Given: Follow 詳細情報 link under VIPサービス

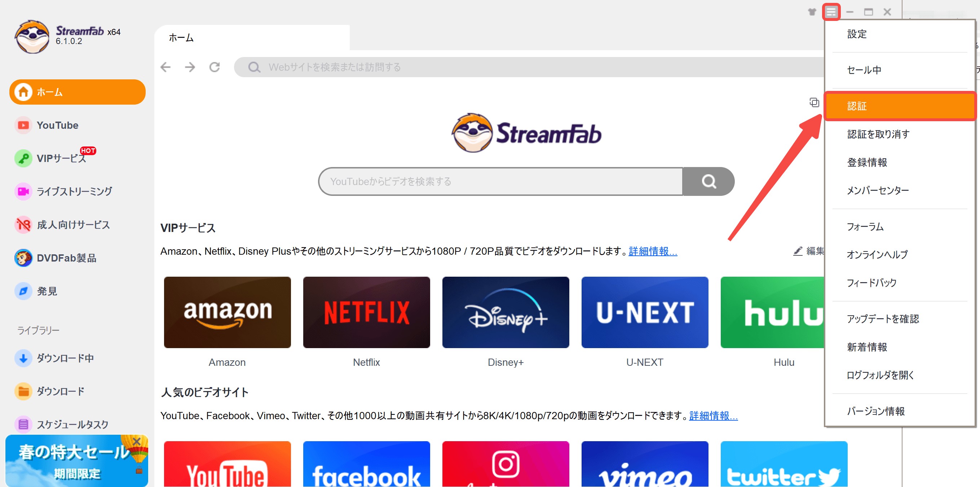Looking at the screenshot, I should click(x=653, y=251).
